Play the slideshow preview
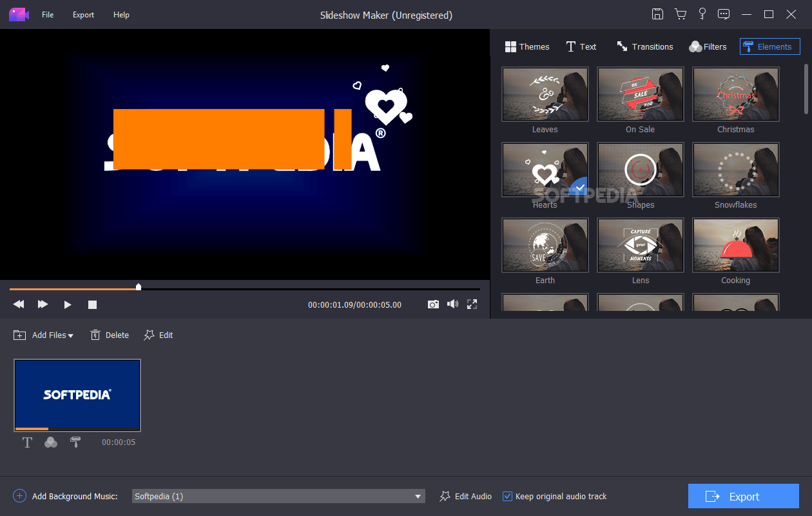This screenshot has height=516, width=812. click(x=68, y=304)
